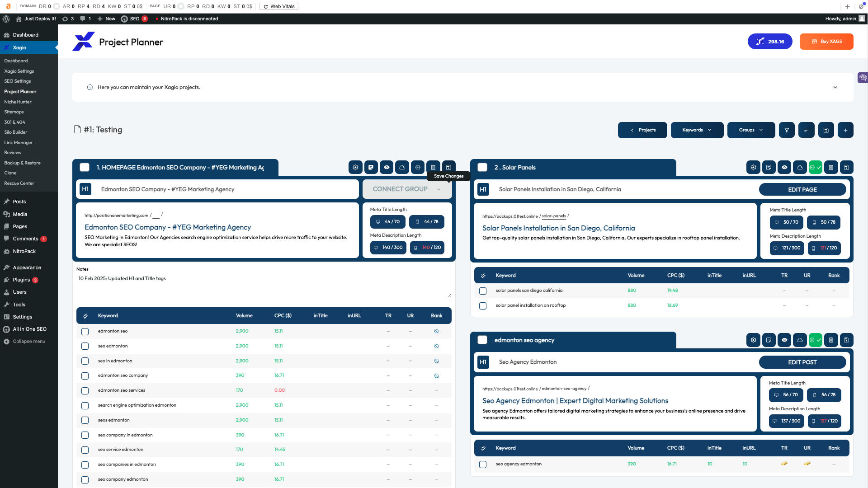Open settings gear for HOMEPAGE Edmonton group
868x488 pixels.
[355, 167]
